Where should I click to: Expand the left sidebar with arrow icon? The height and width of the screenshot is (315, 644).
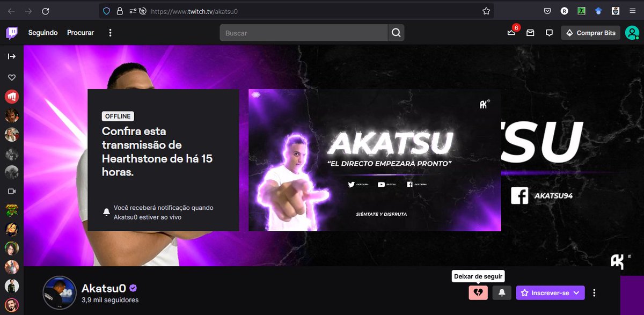(x=12, y=56)
